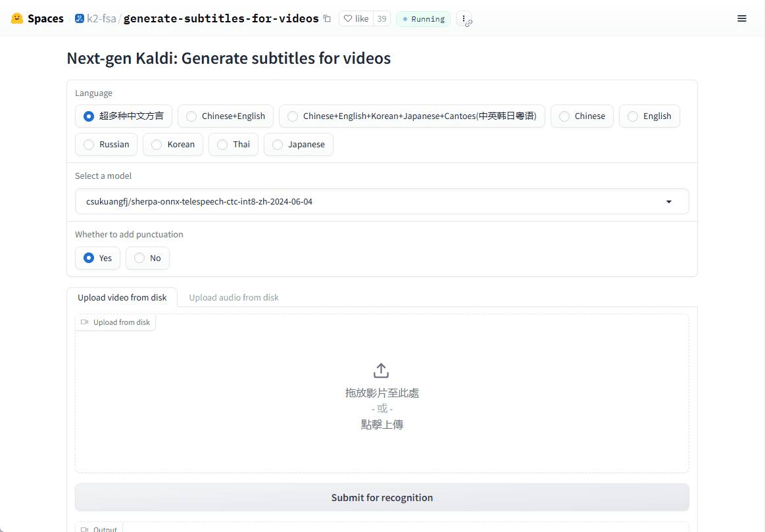Disable punctuation with the No option
The image size is (765, 532).
[147, 258]
